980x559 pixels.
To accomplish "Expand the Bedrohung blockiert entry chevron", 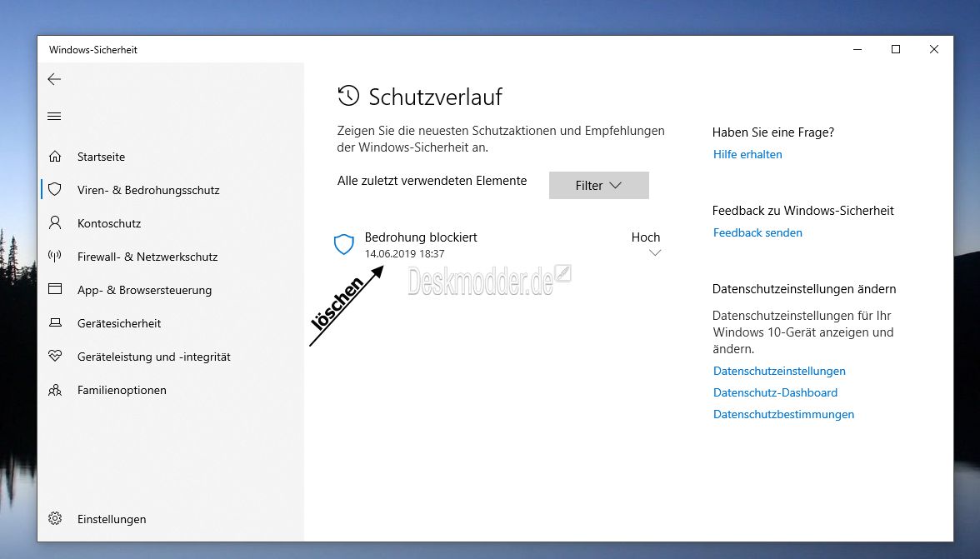I will (655, 253).
